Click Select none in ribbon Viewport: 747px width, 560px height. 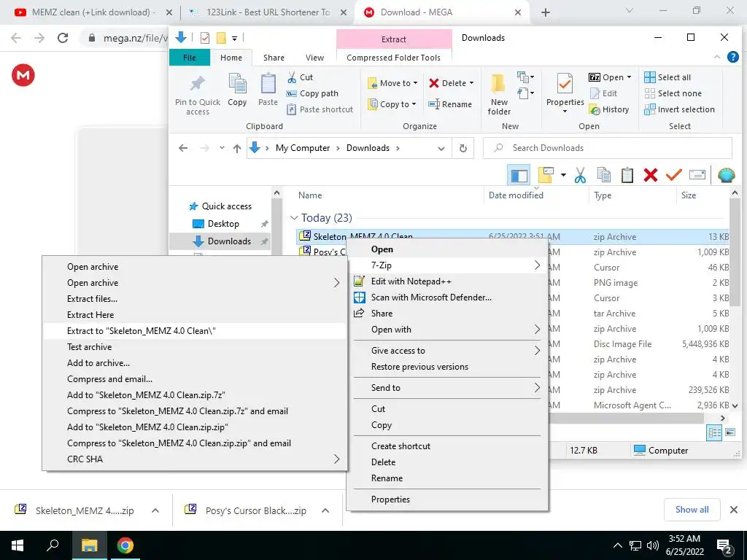pyautogui.click(x=673, y=93)
